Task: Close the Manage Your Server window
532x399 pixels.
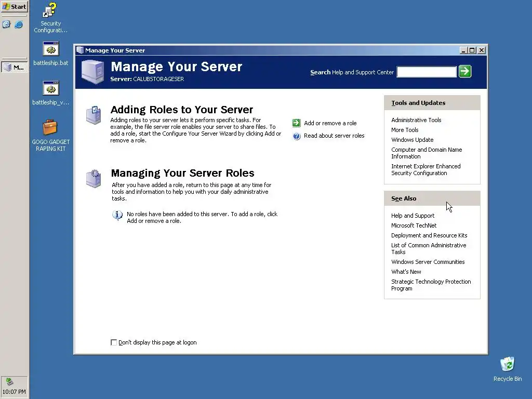Action: coord(482,50)
